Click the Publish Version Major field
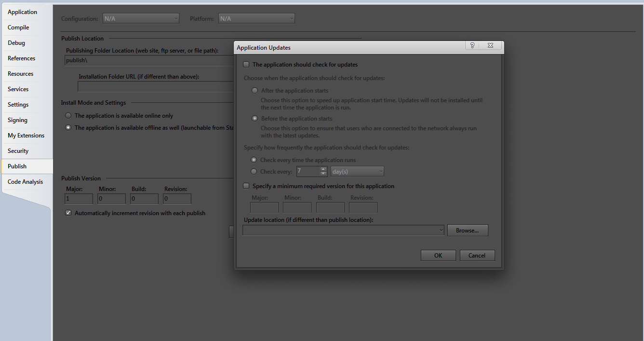 79,199
